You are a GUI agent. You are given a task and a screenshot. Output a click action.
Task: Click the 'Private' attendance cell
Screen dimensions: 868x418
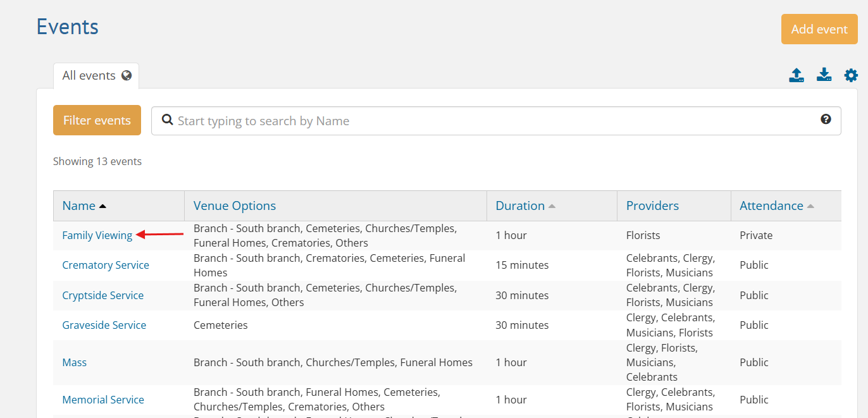[x=756, y=235]
